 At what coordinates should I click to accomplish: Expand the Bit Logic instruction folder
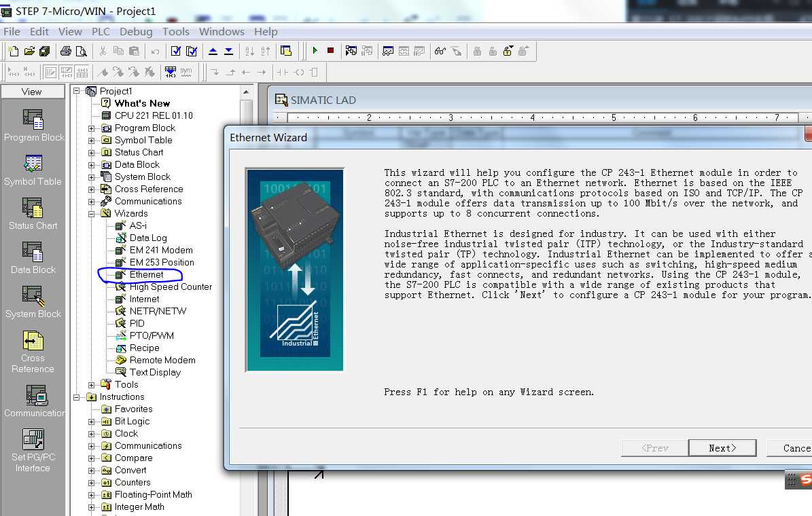(x=91, y=422)
